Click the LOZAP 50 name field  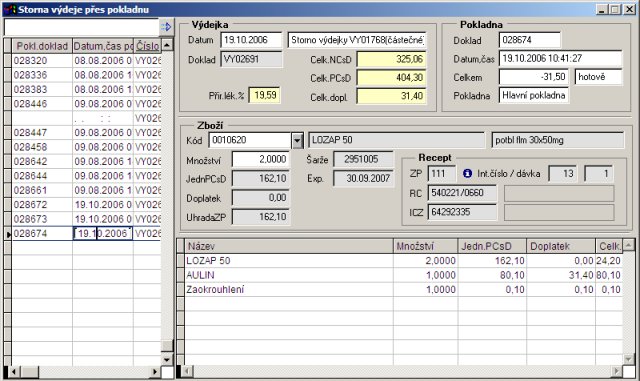(396, 140)
